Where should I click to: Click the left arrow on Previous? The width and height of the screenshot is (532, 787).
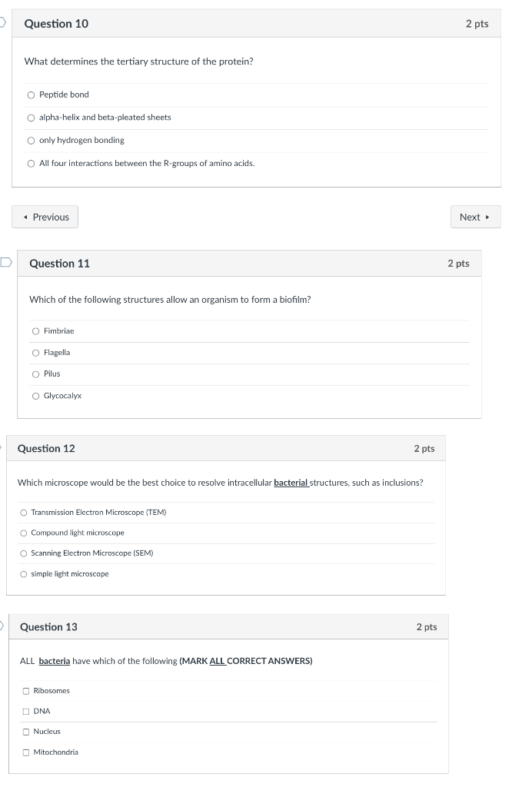pyautogui.click(x=25, y=217)
